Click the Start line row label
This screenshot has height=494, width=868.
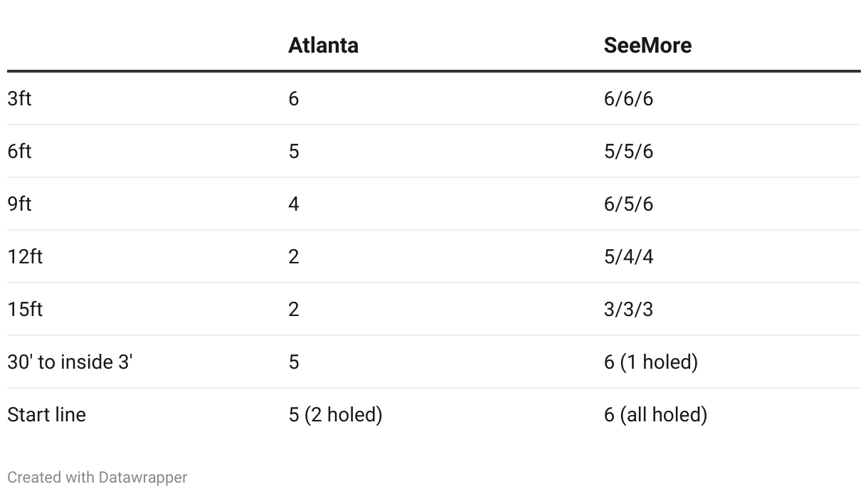click(47, 414)
